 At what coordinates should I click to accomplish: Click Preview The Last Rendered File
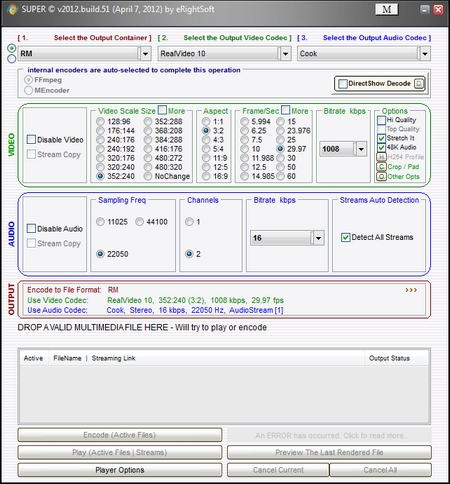click(x=329, y=452)
